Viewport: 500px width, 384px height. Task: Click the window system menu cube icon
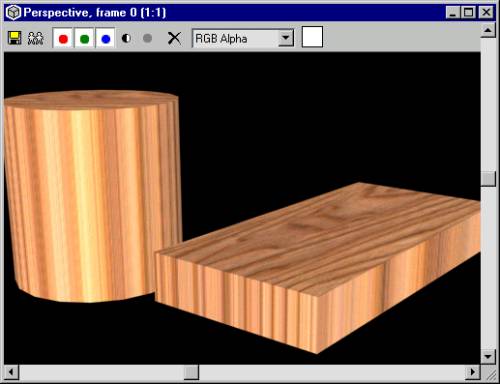[13, 13]
